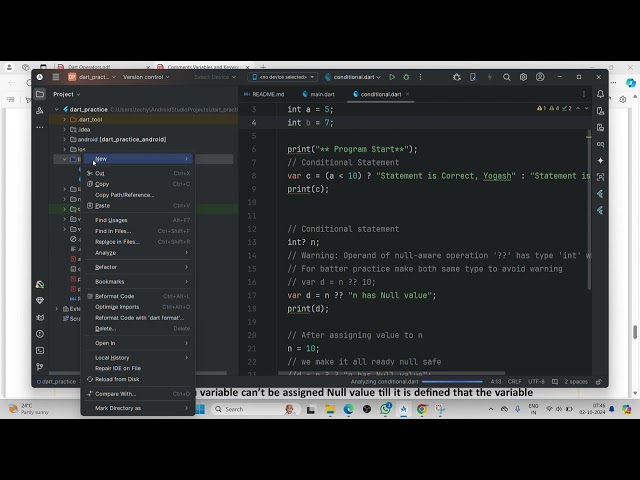Screen dimensions: 640x480
Task: Expand the android [dart_practice_android] folder
Action: [x=64, y=140]
